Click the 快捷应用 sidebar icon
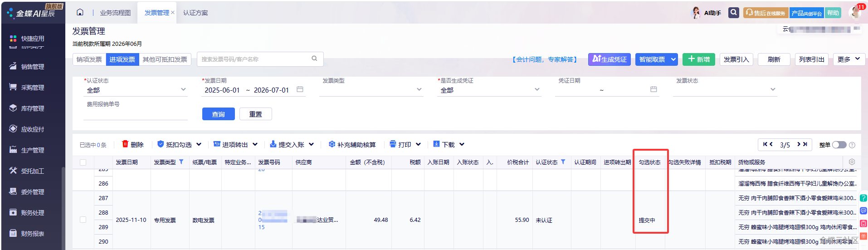The height and width of the screenshot is (250, 868). pyautogui.click(x=13, y=39)
